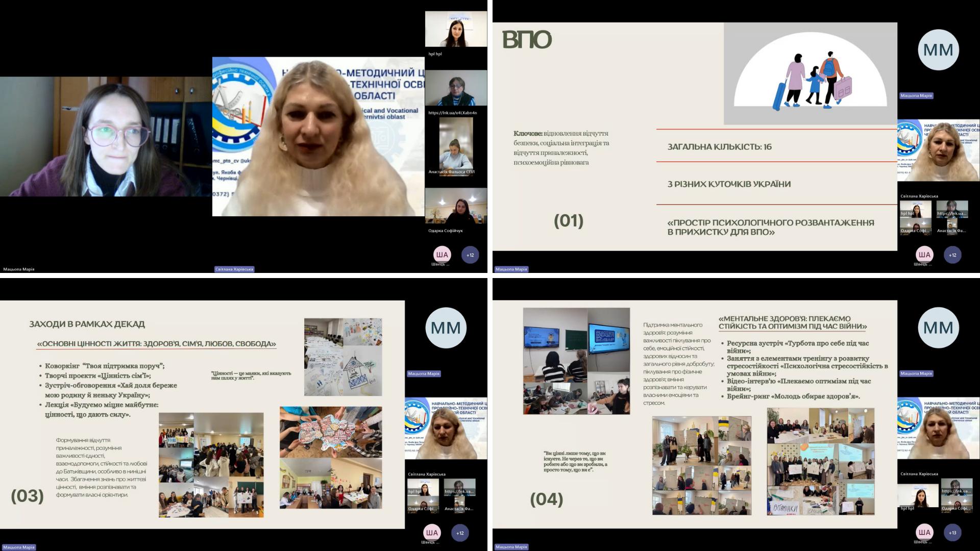The height and width of the screenshot is (551, 980).
Task: Click the MM avatar beside the (04) slide
Action: tap(938, 328)
